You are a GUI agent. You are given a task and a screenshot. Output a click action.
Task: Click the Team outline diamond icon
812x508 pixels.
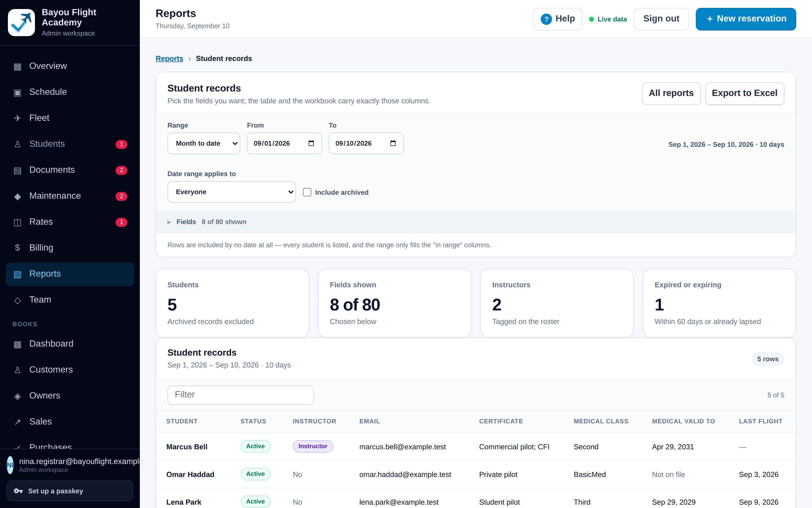coord(17,300)
